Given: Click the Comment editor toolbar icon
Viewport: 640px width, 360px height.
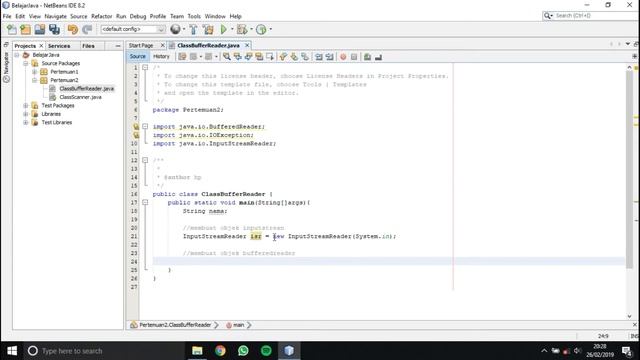Looking at the screenshot, I should [367, 57].
